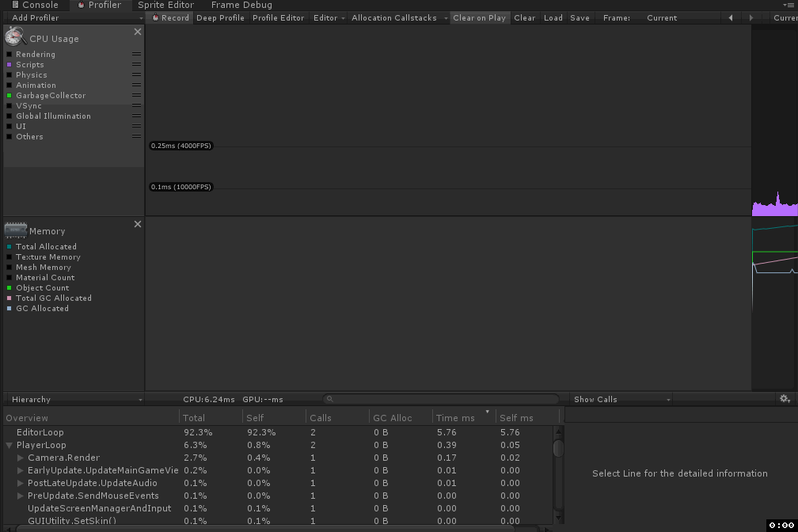Collapse the PlayerLoop tree row
798x532 pixels.
9,445
